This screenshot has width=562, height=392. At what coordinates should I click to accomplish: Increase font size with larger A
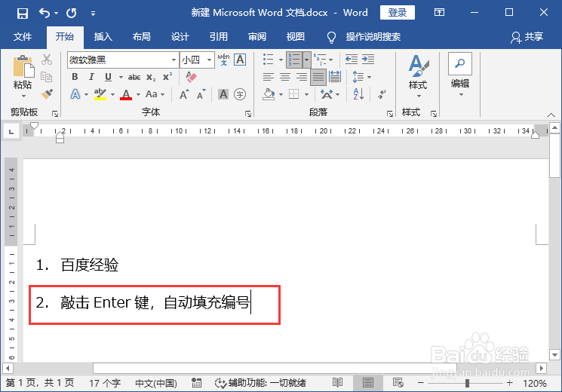184,94
